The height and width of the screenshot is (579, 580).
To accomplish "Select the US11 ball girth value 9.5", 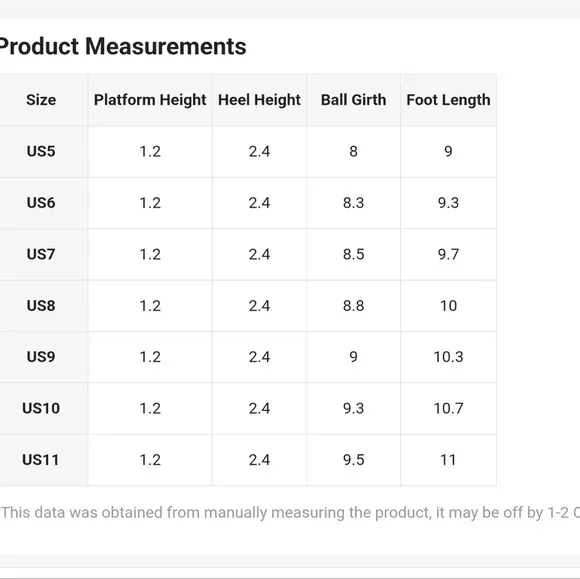I will pos(353,460).
